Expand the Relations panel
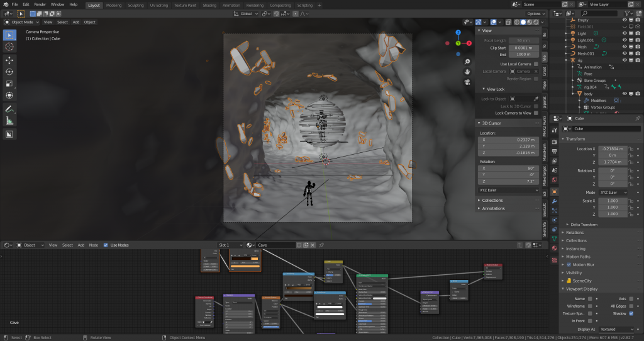 click(x=575, y=233)
